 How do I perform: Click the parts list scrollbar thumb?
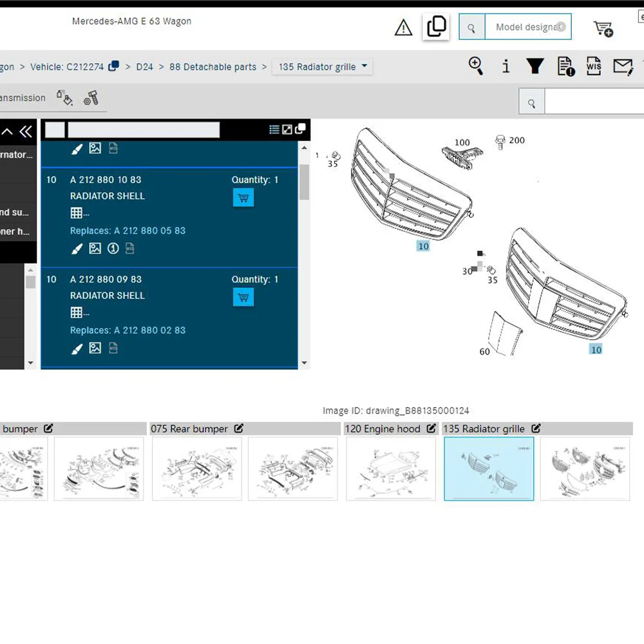[x=304, y=182]
